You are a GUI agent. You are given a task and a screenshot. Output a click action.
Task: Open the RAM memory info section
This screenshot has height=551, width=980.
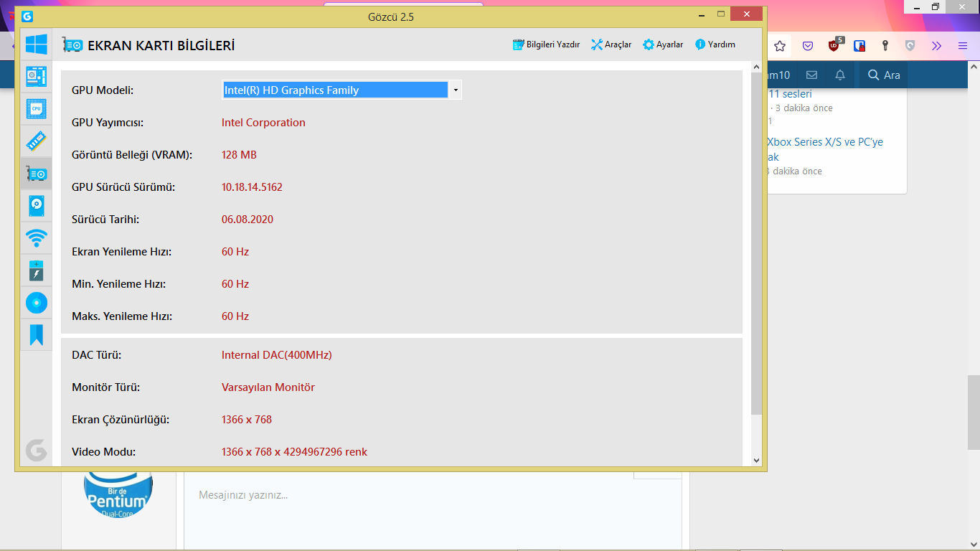(x=36, y=141)
